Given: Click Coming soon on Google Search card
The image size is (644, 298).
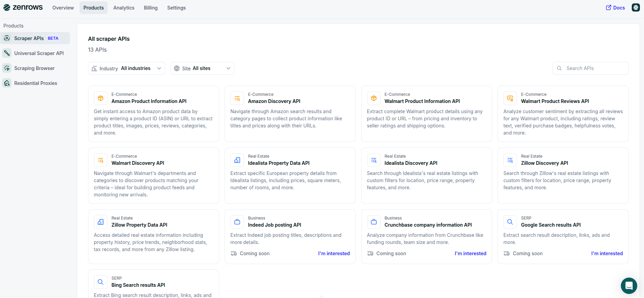Looking at the screenshot, I should pyautogui.click(x=527, y=253).
